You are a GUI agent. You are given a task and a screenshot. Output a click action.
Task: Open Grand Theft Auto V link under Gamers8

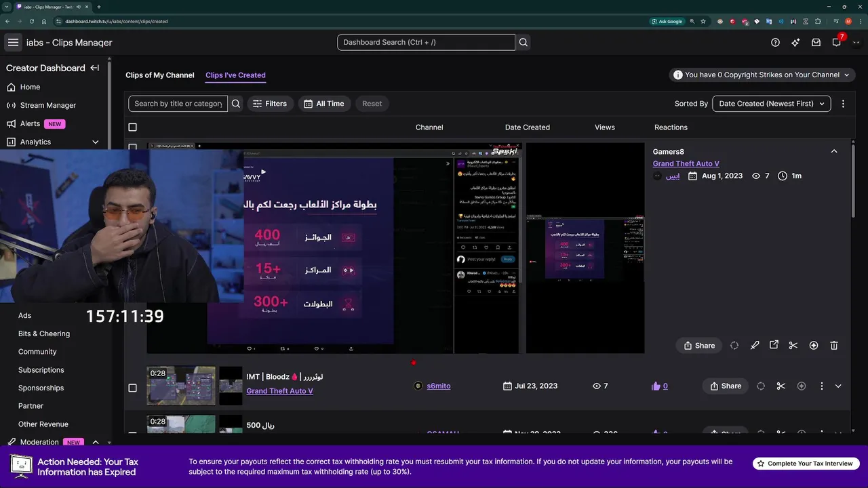[686, 163]
